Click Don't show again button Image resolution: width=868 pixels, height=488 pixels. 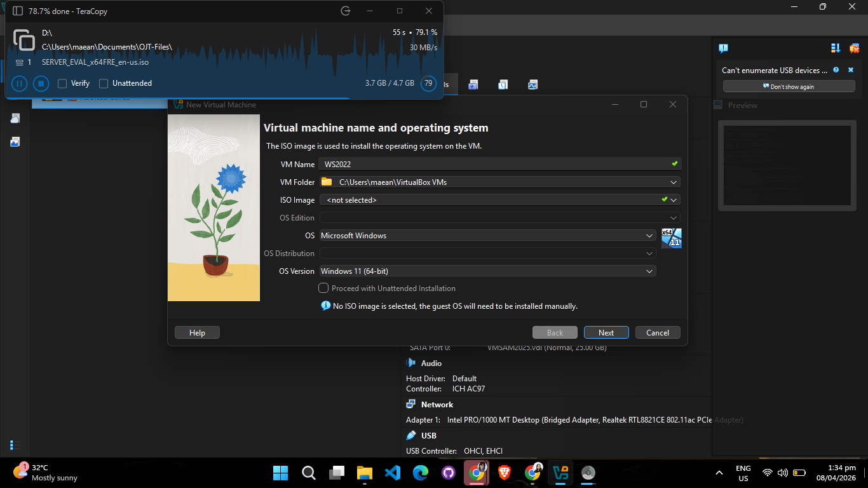[x=789, y=86]
